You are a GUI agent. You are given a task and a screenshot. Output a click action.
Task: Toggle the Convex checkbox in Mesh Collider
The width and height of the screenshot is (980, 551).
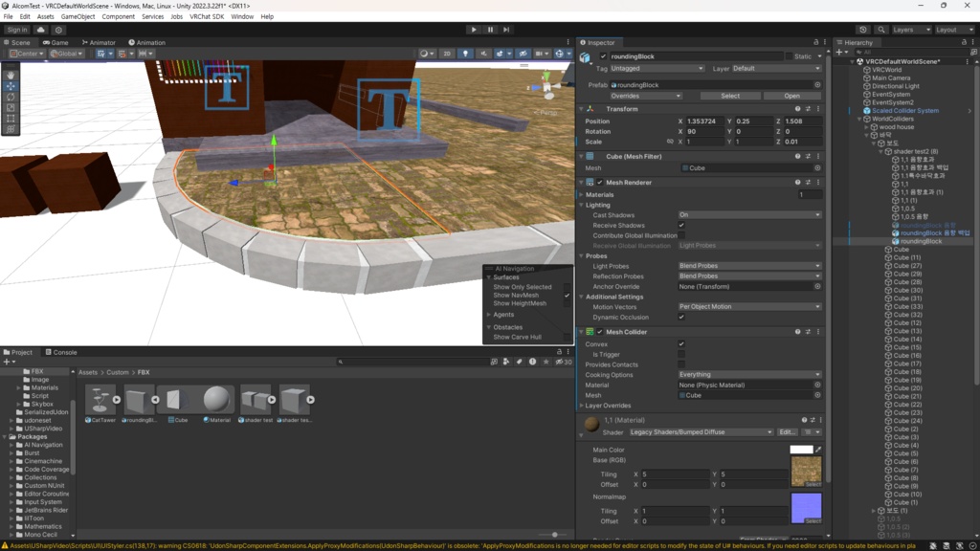pyautogui.click(x=681, y=344)
